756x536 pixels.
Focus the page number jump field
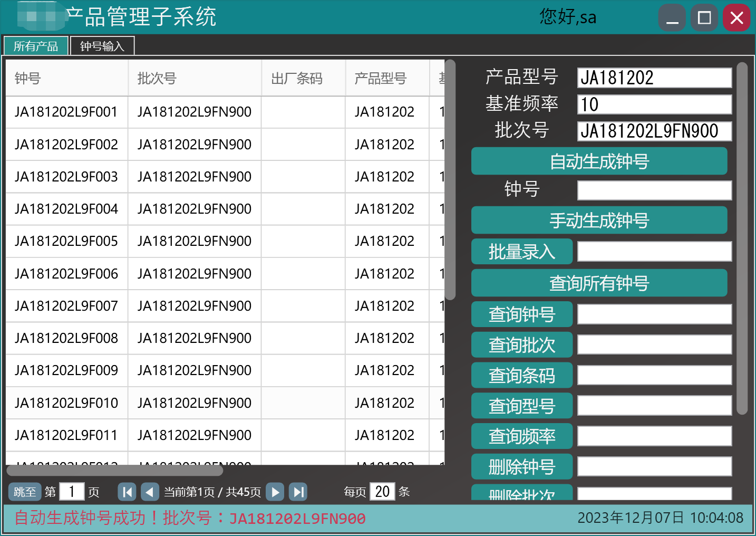click(72, 492)
